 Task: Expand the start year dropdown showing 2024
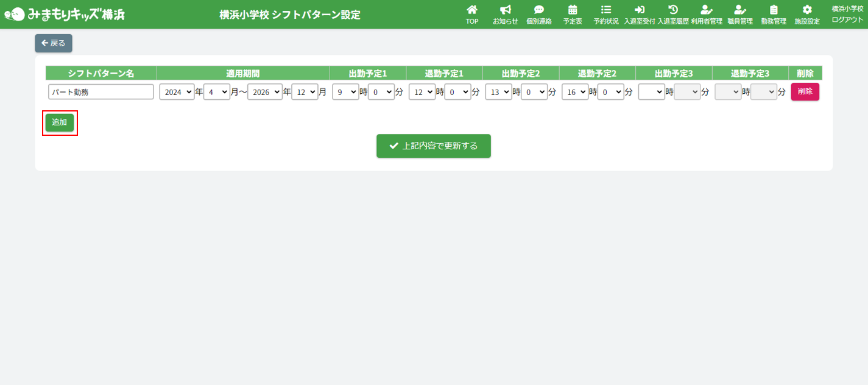177,92
